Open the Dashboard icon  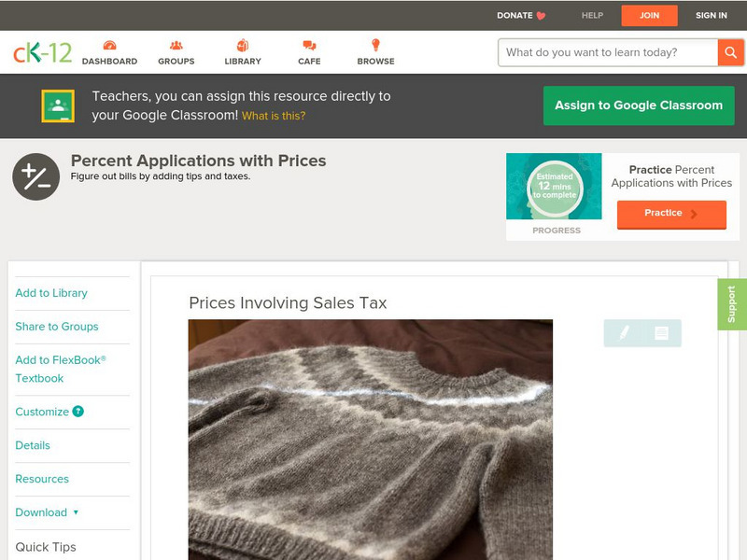point(109,47)
